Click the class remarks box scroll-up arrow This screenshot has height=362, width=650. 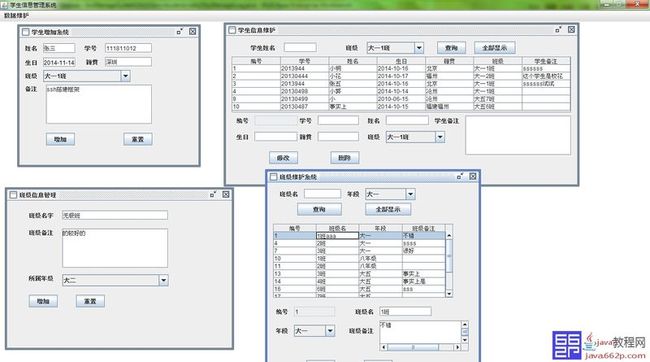point(465,324)
